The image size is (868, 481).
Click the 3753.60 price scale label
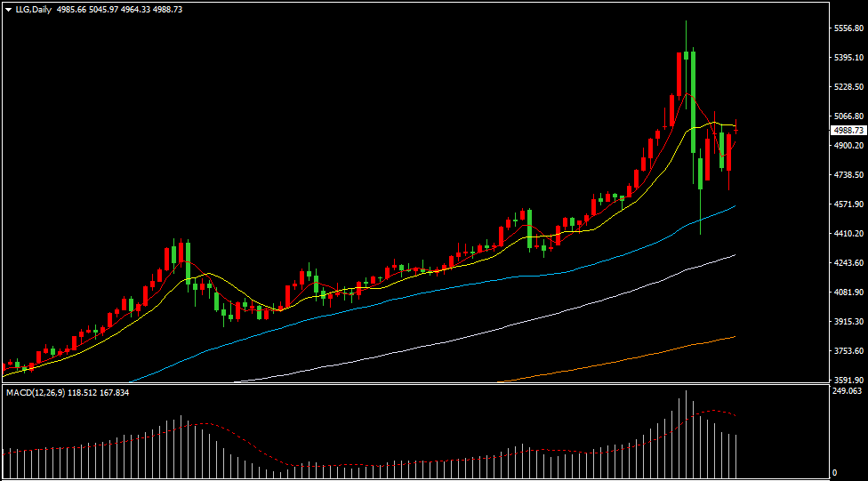(848, 351)
